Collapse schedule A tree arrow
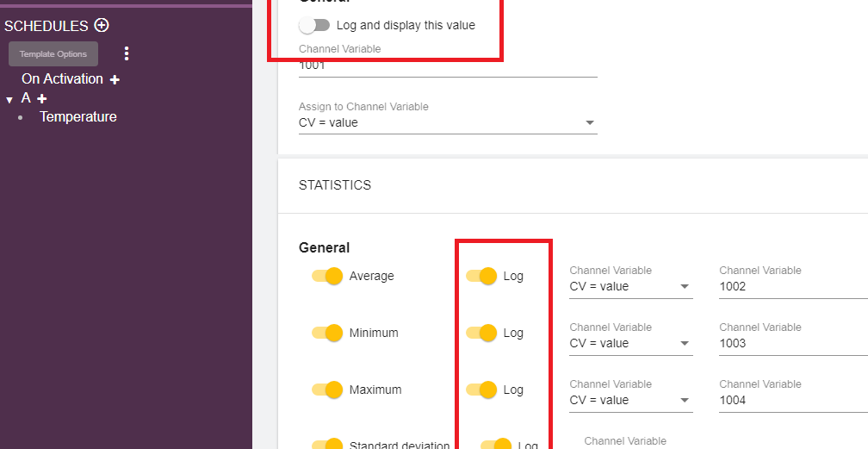The image size is (868, 449). click(9, 100)
